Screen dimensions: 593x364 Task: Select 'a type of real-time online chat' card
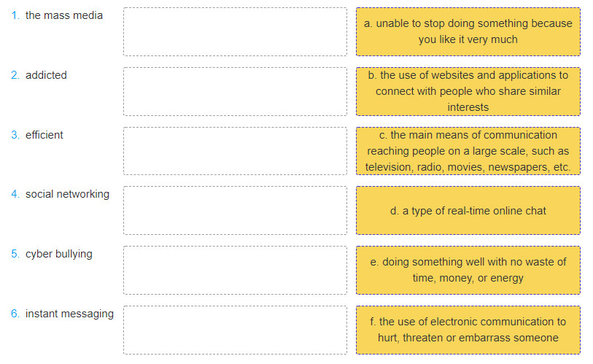tap(468, 210)
